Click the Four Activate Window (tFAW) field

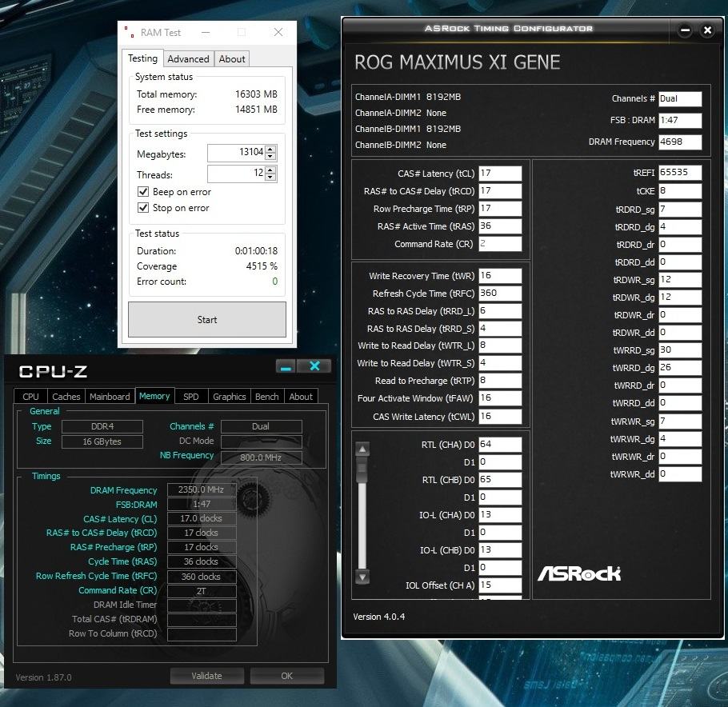click(x=500, y=398)
